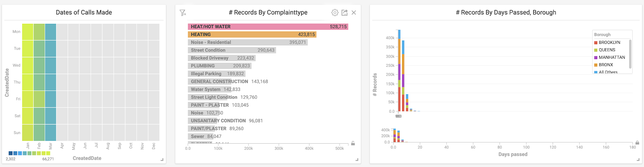This screenshot has height=167, width=644.
Task: Click resize handle of Complainttype chart
Action: pyautogui.click(x=357, y=160)
